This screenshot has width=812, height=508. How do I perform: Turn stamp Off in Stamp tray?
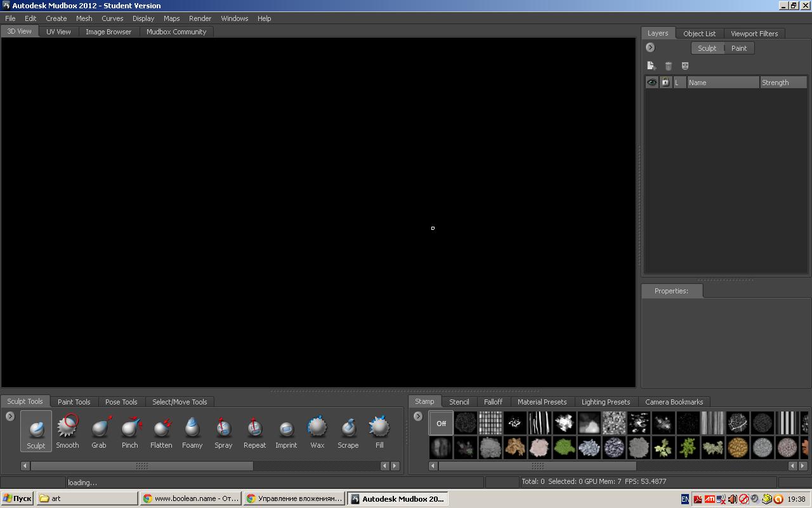click(x=441, y=423)
